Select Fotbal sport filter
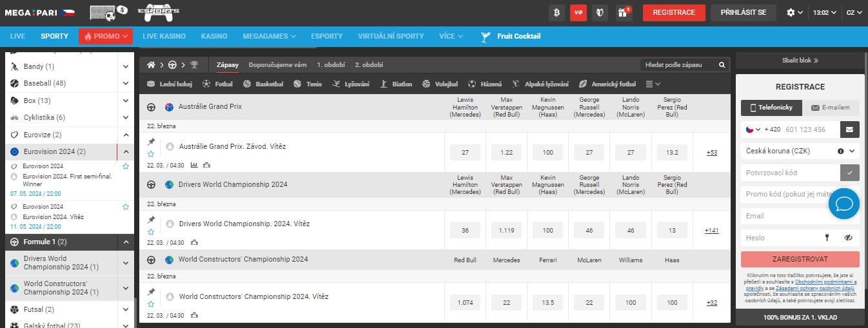Viewport: 868px width, 328px height. (217, 84)
